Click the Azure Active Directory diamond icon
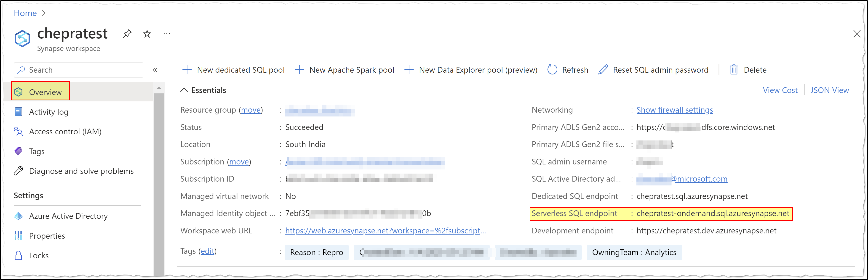868x280 pixels. pos(19,216)
